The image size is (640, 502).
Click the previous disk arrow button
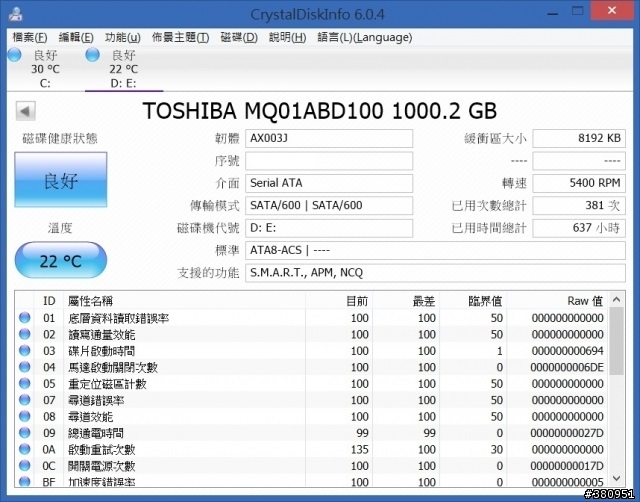tap(26, 111)
